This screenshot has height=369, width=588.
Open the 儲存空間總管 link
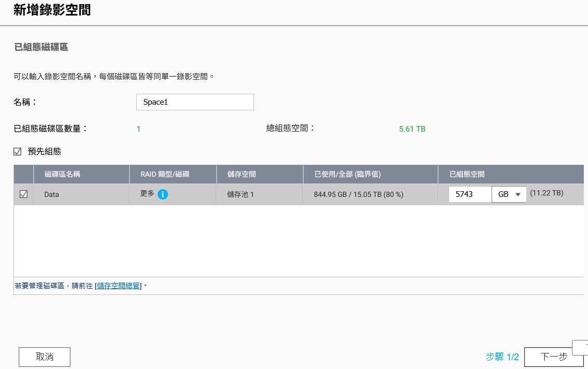[x=118, y=286]
